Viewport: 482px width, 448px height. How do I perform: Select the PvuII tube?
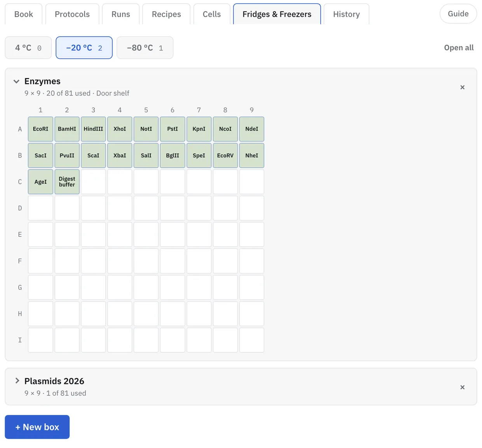(67, 155)
